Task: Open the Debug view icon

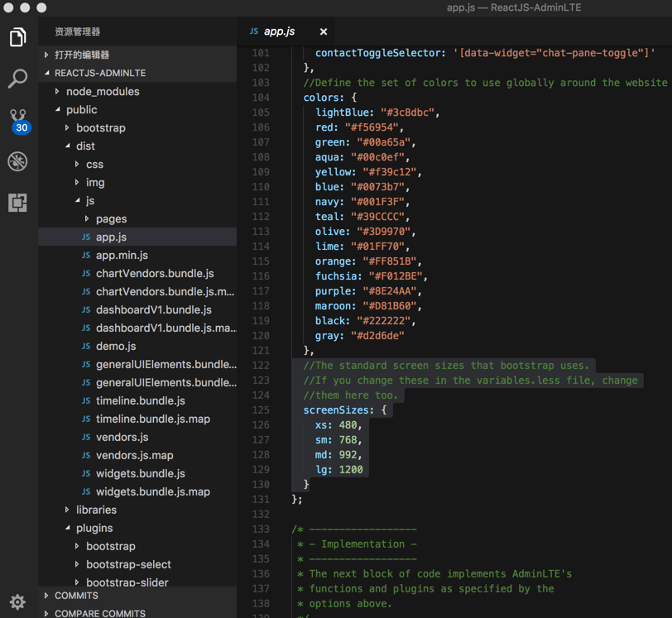Action: (17, 161)
